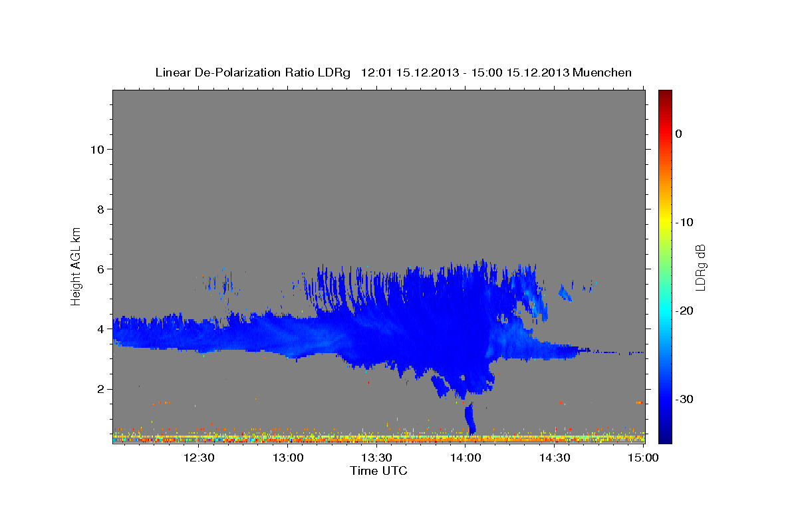The height and width of the screenshot is (532, 798).
Task: Click the height tick label 8
Action: point(100,209)
